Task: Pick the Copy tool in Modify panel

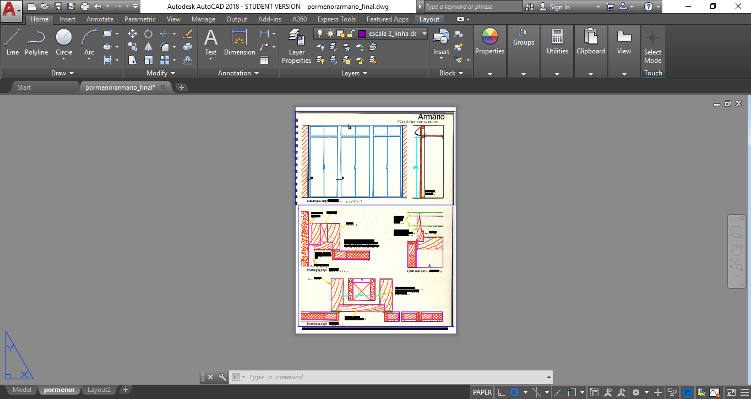Action: tap(133, 47)
